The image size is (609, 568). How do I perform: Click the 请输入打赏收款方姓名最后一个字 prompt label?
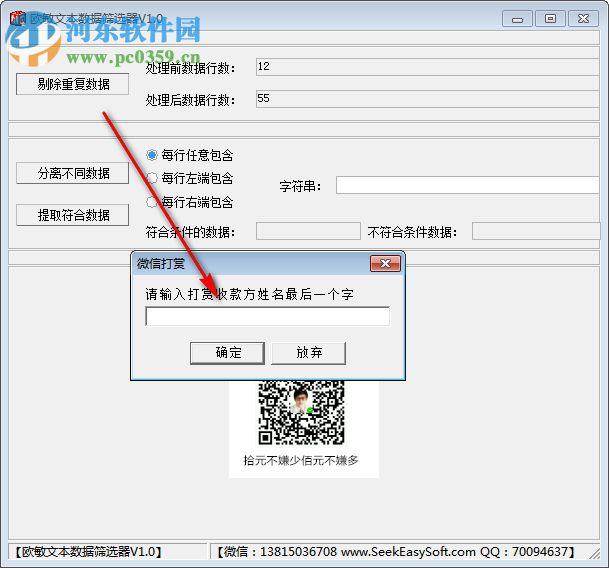tap(250, 294)
